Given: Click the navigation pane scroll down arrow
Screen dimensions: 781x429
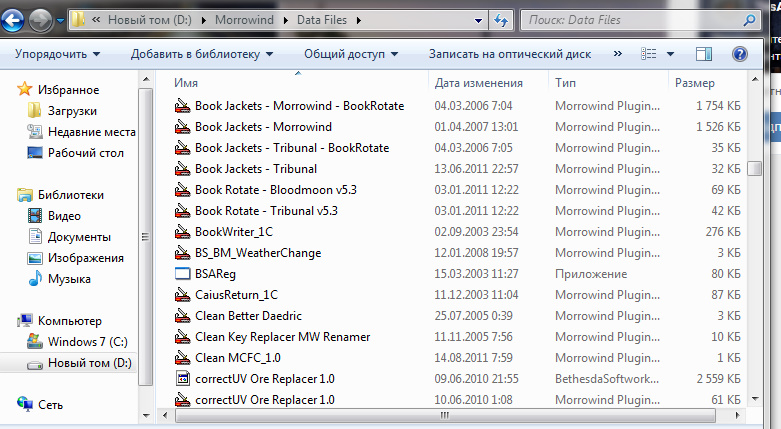Looking at the screenshot, I should [145, 415].
